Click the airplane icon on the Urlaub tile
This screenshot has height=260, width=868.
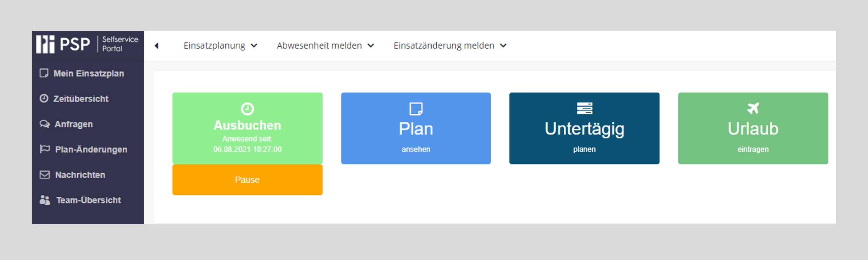tap(753, 108)
